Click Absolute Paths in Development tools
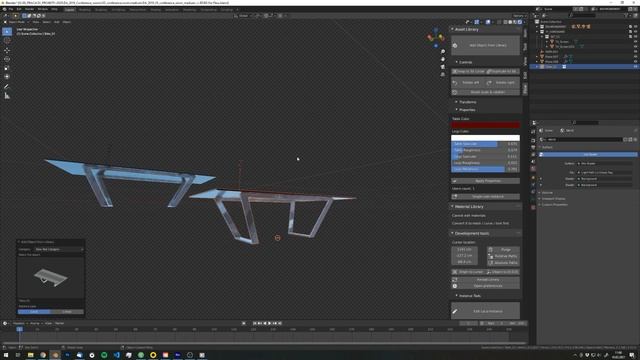This screenshot has height=360, width=640. pos(503,262)
